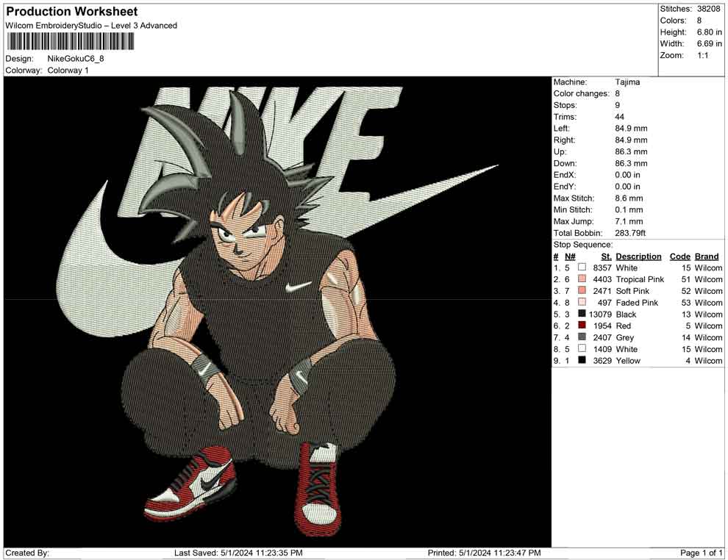Click the Height value '6.80 in'

[x=709, y=32]
